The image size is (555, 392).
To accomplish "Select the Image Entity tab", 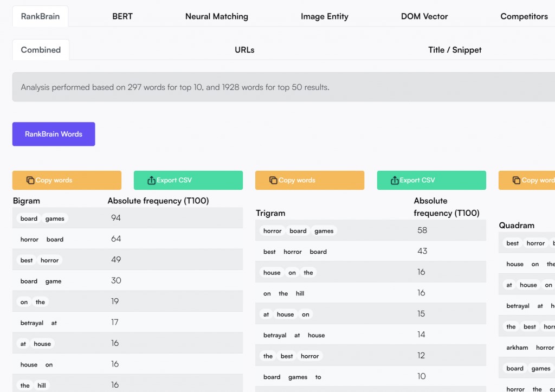I will 325,16.
